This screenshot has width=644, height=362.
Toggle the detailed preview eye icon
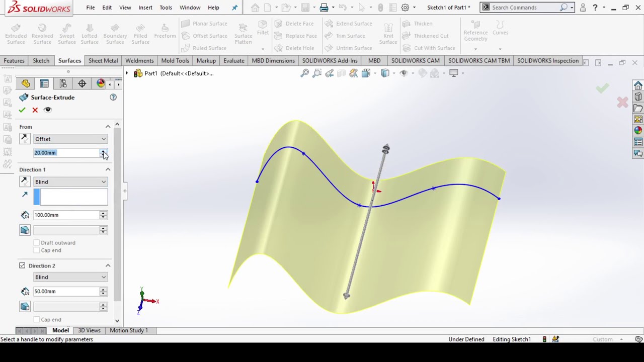[48, 110]
